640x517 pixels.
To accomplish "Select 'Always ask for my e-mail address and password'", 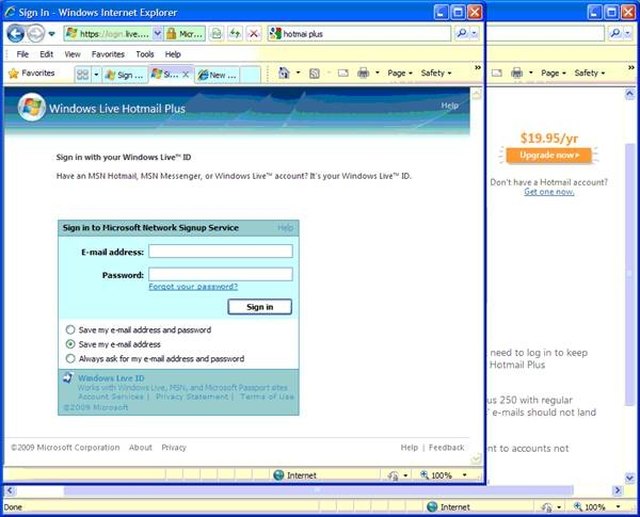I will [70, 359].
